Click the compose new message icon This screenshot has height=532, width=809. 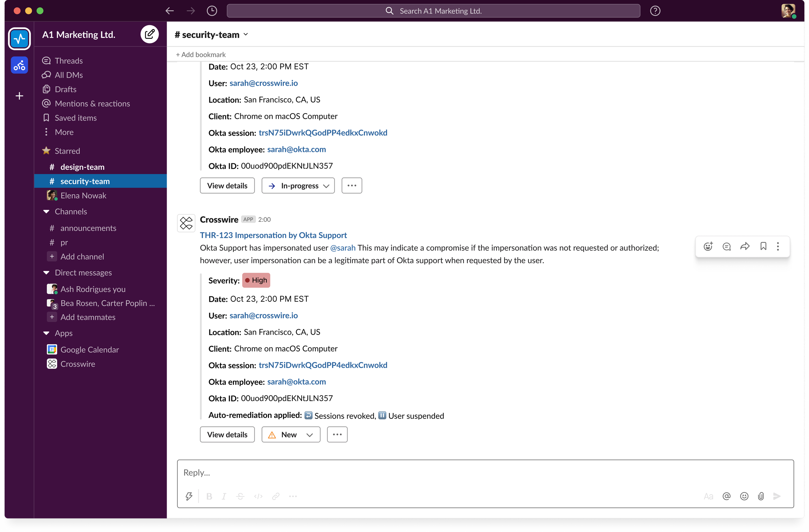coord(150,34)
